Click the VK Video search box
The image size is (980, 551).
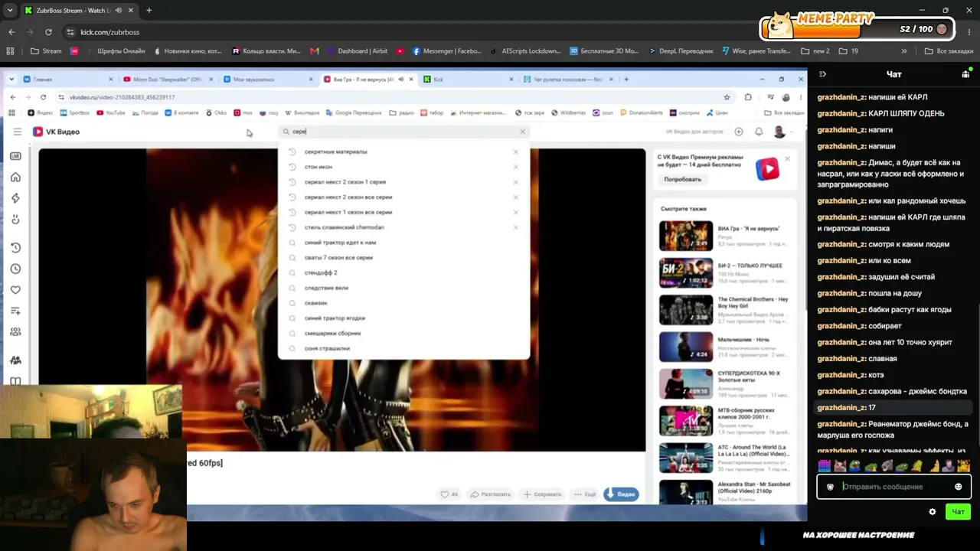pos(403,132)
